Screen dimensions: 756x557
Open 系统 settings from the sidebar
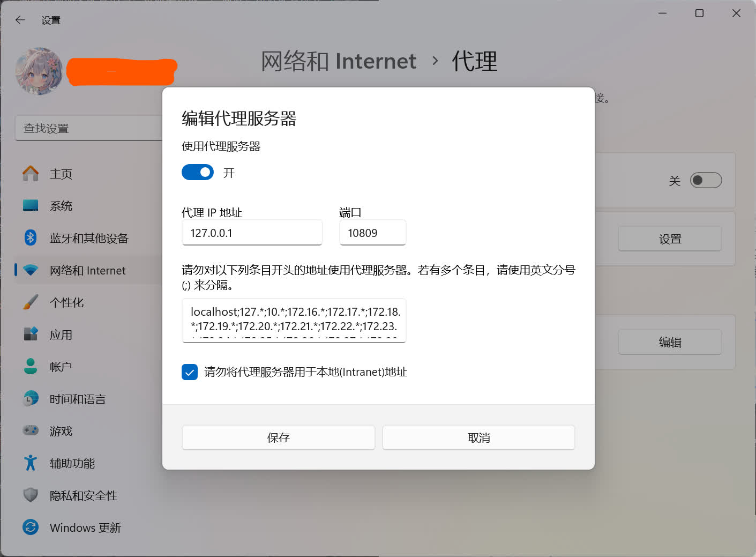click(x=61, y=206)
